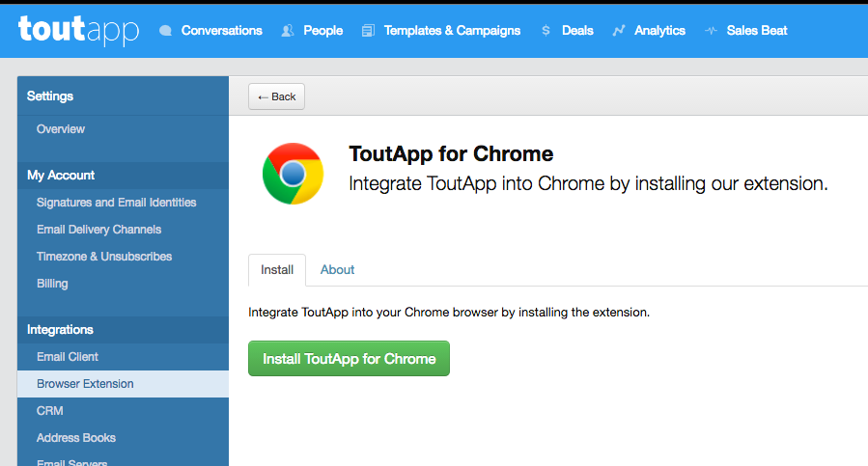
Task: Switch to the About tab
Action: click(337, 270)
